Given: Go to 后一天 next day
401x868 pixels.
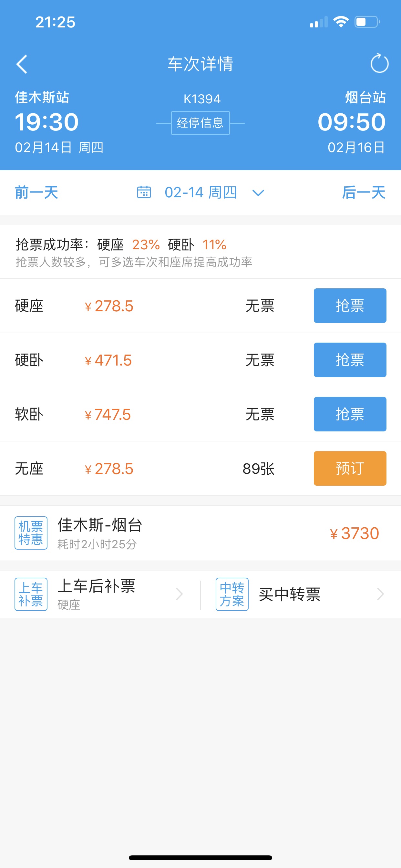Looking at the screenshot, I should point(364,192).
